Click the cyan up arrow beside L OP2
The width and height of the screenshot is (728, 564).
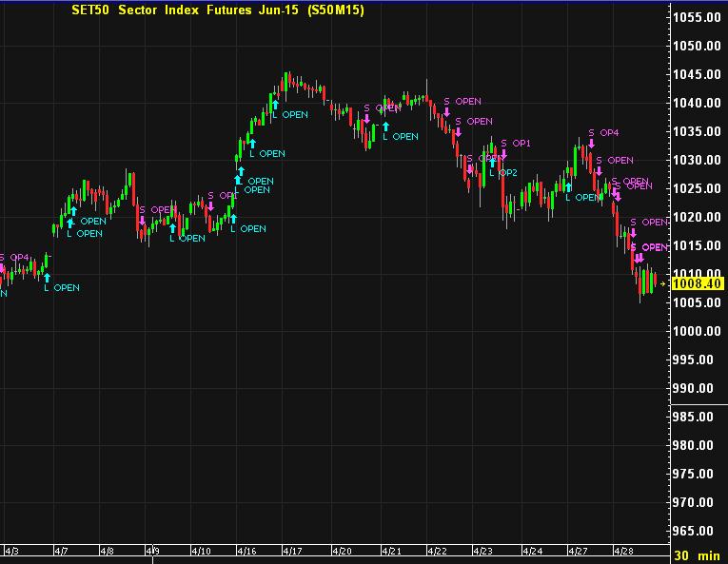click(492, 162)
